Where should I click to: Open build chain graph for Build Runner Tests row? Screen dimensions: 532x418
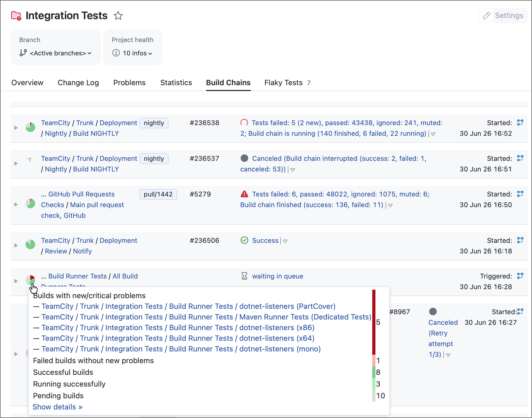[520, 276]
